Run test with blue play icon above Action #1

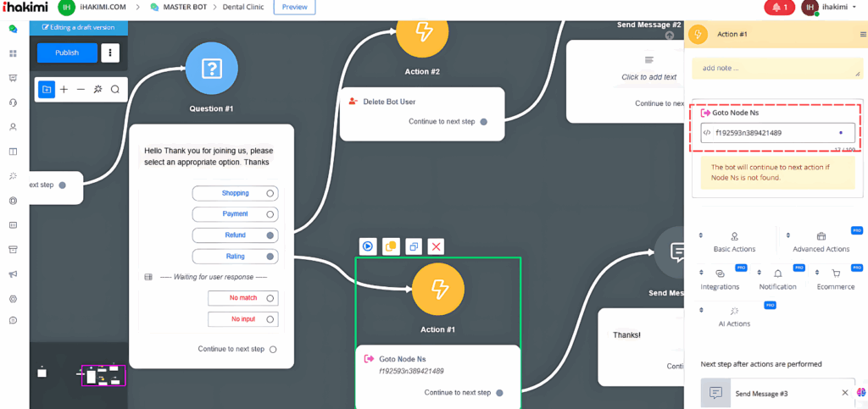[368, 246]
